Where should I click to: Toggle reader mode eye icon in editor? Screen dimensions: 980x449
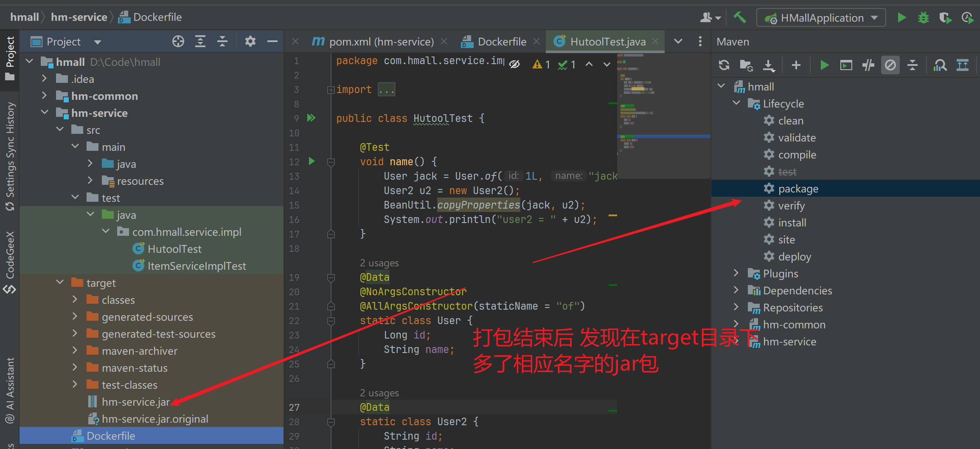pos(515,64)
